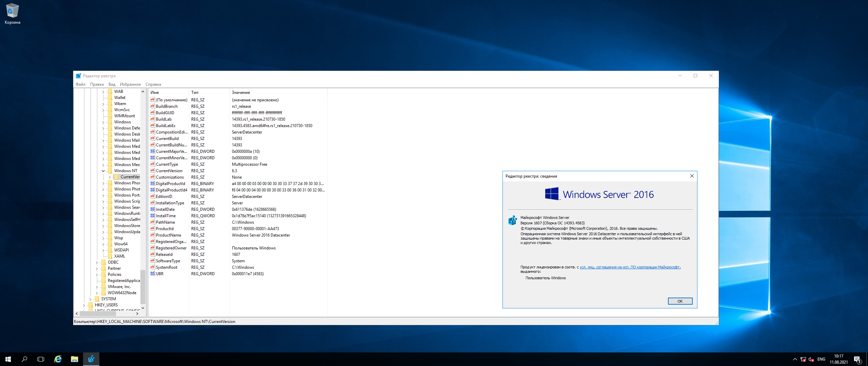The width and height of the screenshot is (868, 366).
Task: Click tree horizontal scroll right arrow
Action: coord(137,314)
